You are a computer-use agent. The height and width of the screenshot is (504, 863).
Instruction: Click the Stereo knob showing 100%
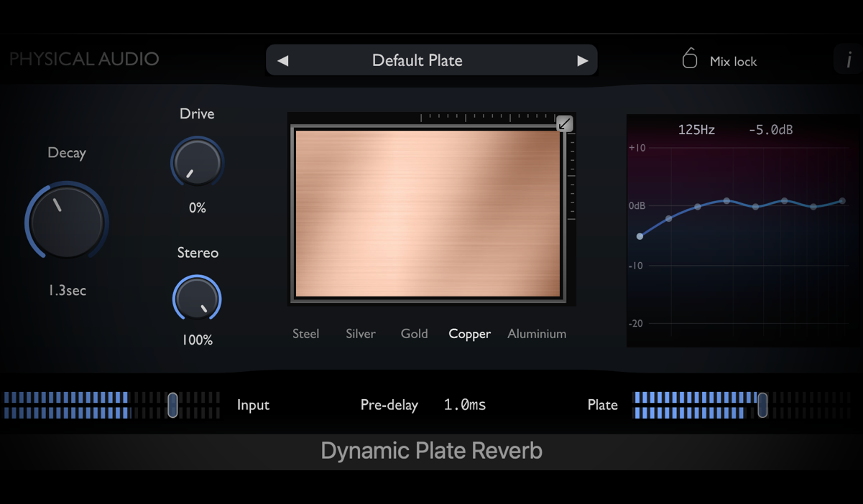[x=197, y=299]
